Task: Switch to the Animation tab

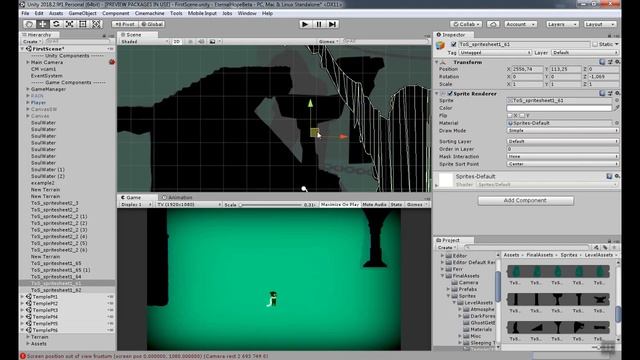Action: coord(178,197)
